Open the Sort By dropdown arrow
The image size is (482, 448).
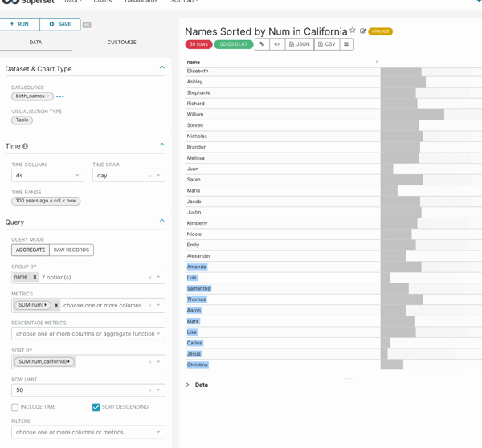(158, 361)
